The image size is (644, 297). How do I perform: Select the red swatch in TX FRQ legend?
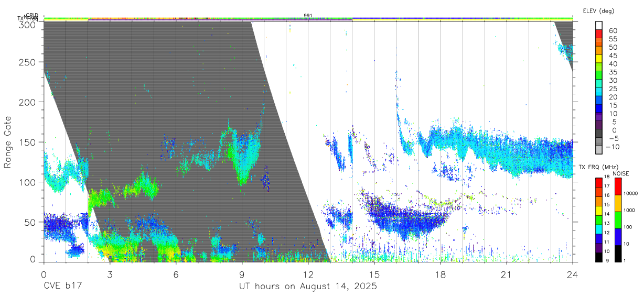[x=599, y=182]
